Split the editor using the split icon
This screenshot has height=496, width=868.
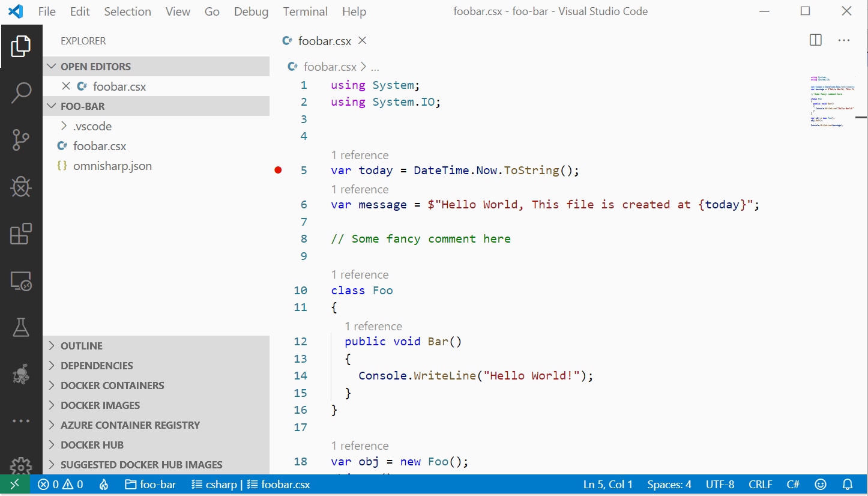click(x=815, y=40)
